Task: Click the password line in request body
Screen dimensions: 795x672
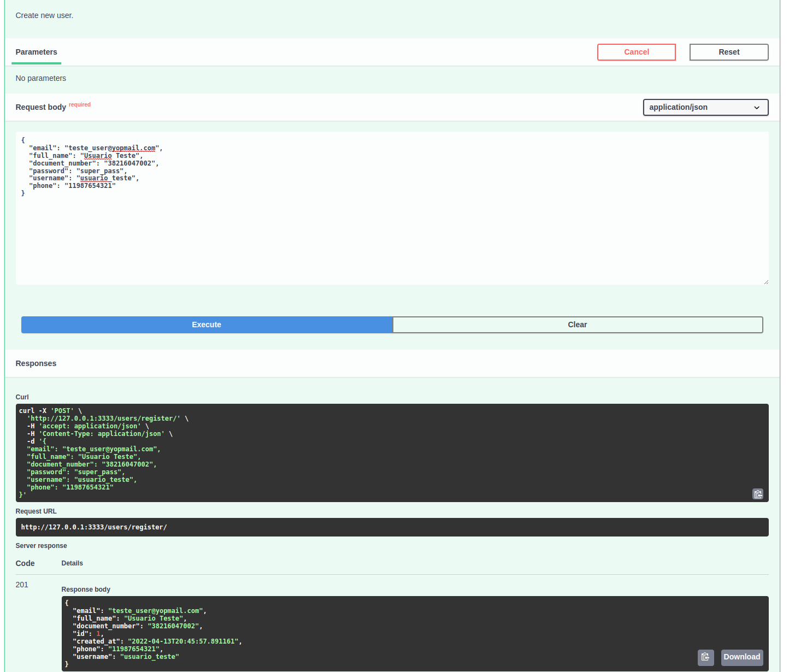Action: pos(78,171)
